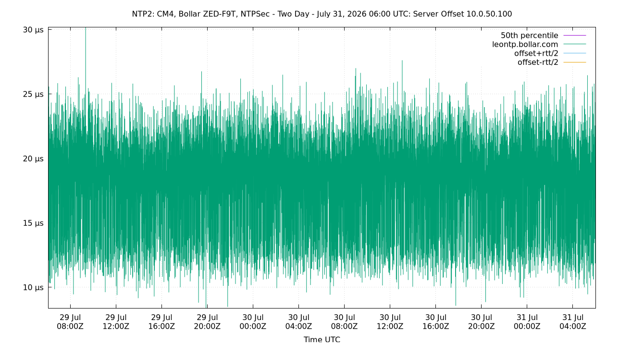Click the 'Time UTC' axis title

click(x=322, y=339)
